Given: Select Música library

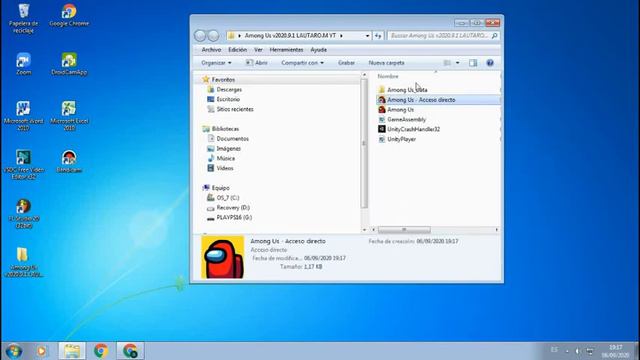Looking at the screenshot, I should pos(221,158).
